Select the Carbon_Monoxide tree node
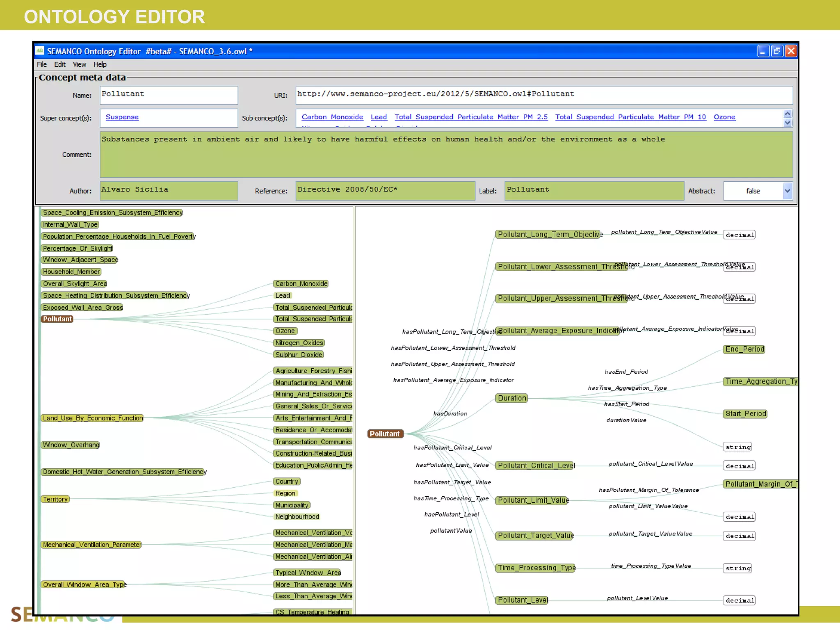Screen dimensions: 840x630 click(301, 283)
